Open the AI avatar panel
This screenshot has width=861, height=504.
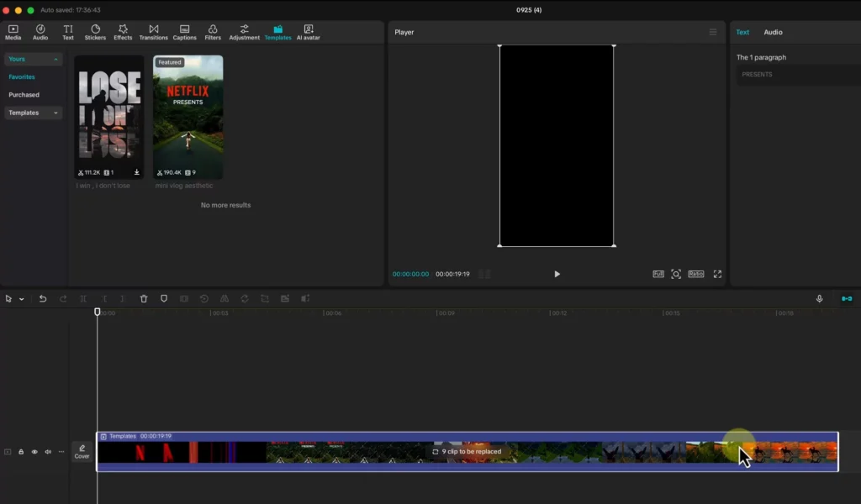308,32
